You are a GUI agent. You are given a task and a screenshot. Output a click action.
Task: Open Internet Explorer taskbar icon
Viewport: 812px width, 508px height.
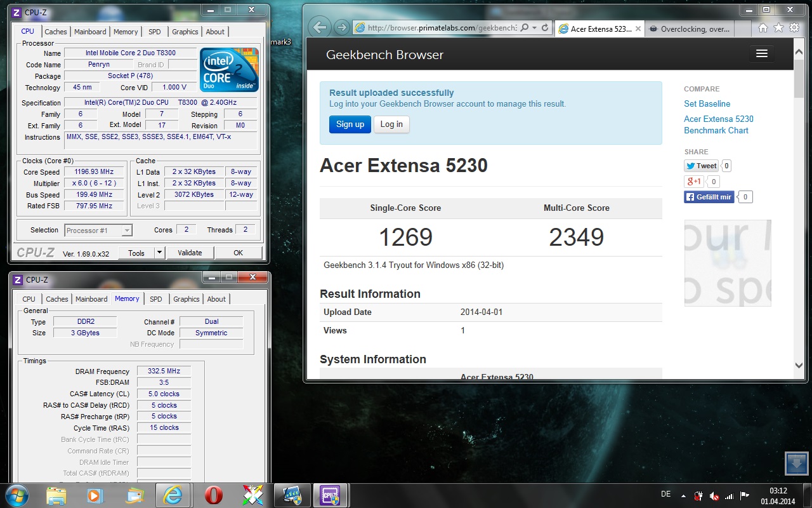[x=173, y=495]
